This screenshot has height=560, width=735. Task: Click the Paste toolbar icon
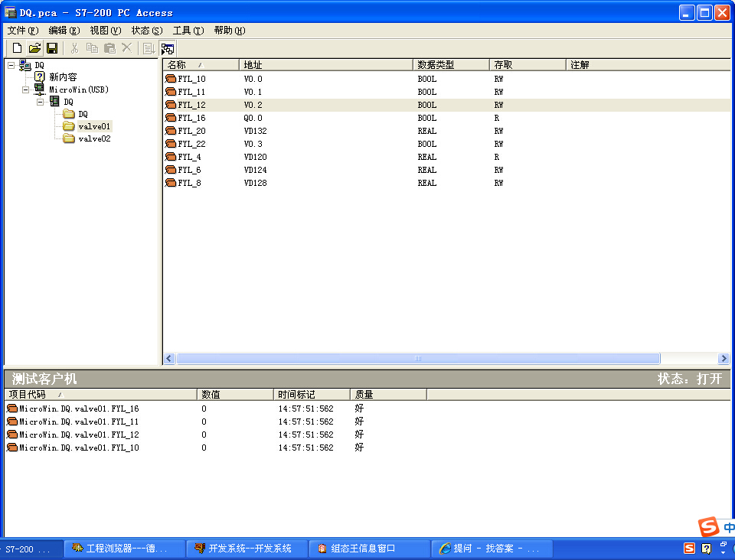pos(109,48)
